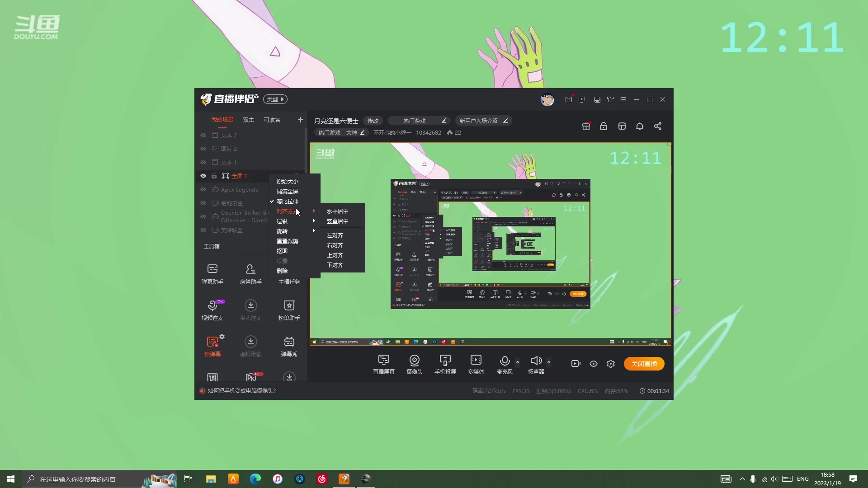Expand 旋转 submenu
The image size is (868, 488).
[295, 231]
